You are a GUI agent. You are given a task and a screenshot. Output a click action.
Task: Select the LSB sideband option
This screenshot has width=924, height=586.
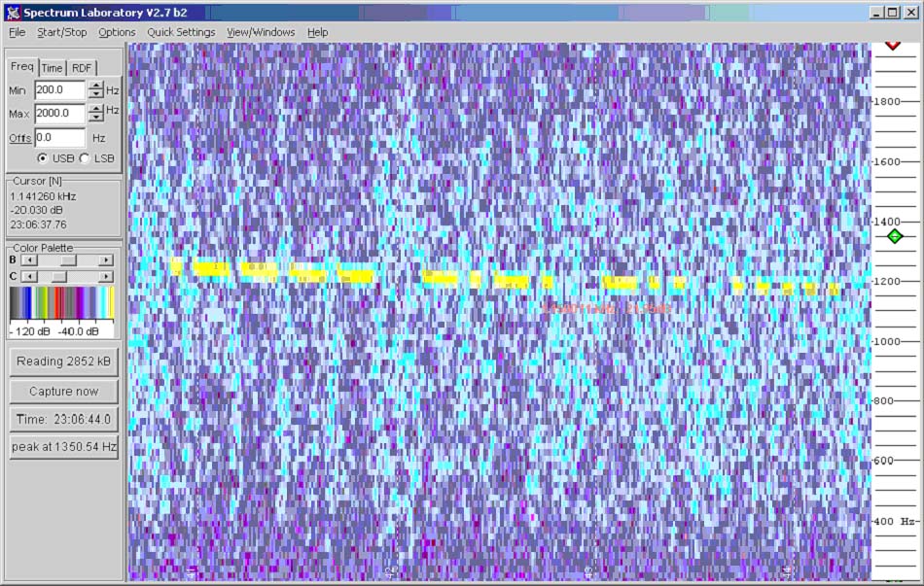(x=85, y=158)
